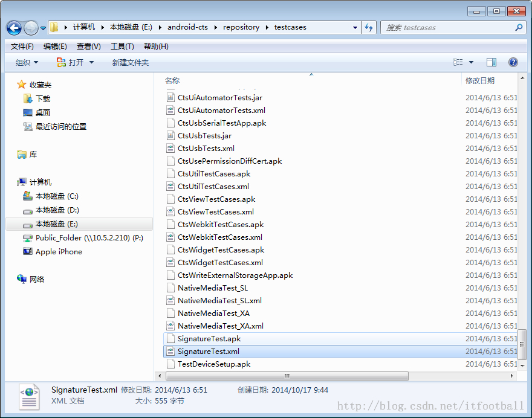Select CtsViewTestCases.apk file

pyautogui.click(x=216, y=199)
